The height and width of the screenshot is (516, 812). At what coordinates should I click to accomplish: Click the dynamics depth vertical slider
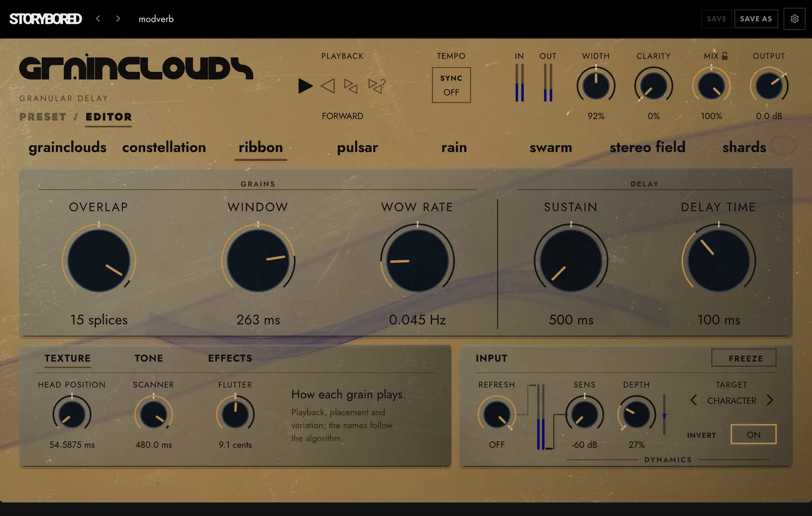pyautogui.click(x=664, y=414)
